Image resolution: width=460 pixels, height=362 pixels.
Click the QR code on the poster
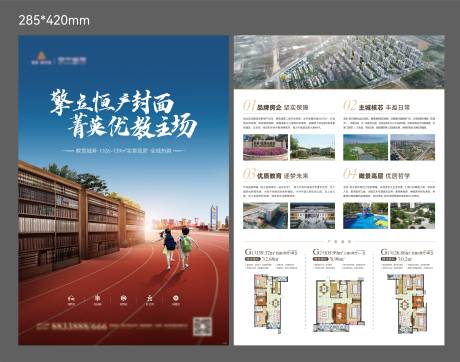pos(202,326)
